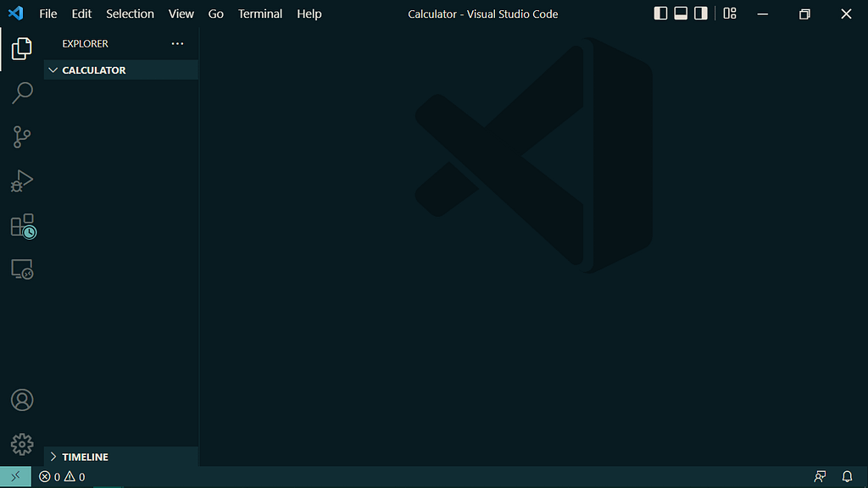Open notifications with the bell icon

pyautogui.click(x=847, y=476)
